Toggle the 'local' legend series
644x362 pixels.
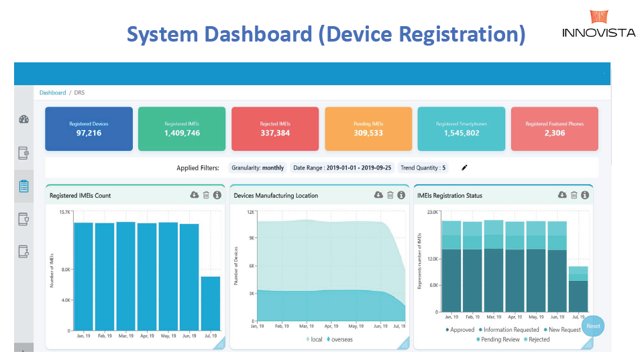click(313, 339)
